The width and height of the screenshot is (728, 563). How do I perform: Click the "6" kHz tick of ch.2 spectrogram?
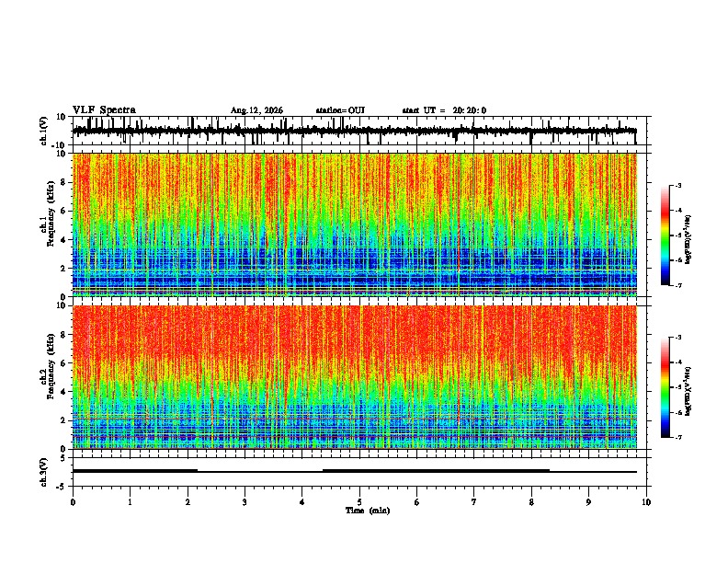63,363
